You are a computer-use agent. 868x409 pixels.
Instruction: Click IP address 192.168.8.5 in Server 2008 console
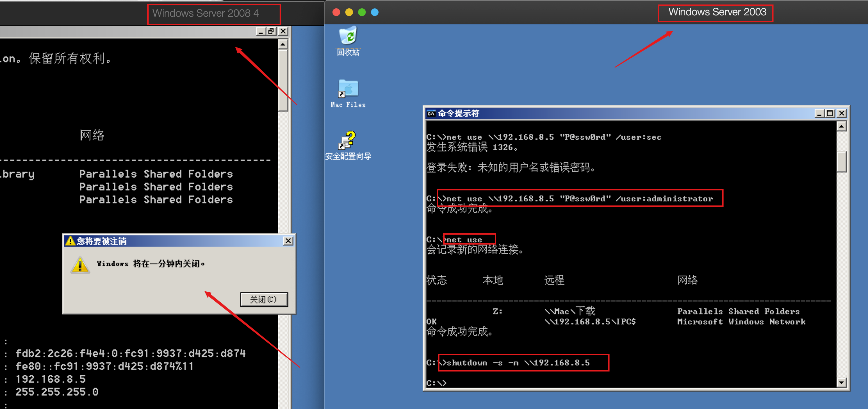[x=51, y=379]
